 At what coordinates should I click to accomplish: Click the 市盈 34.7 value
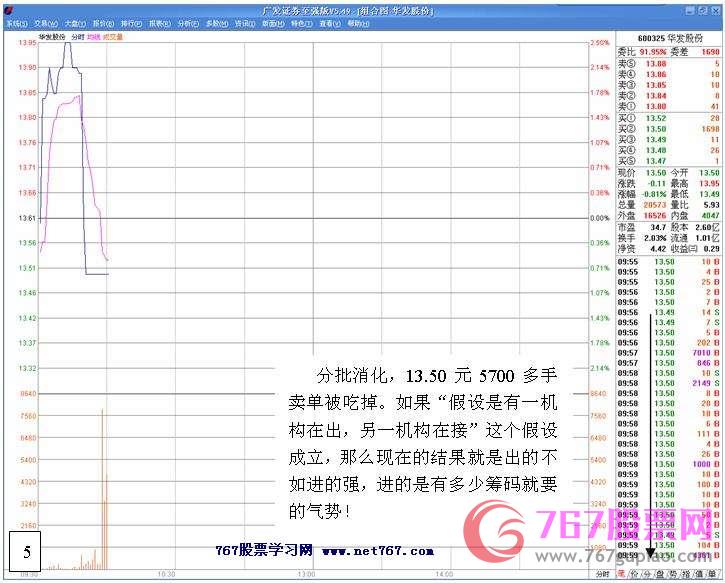tap(658, 227)
